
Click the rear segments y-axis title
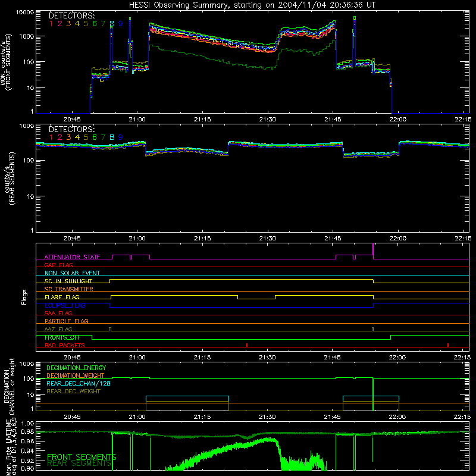click(10, 178)
